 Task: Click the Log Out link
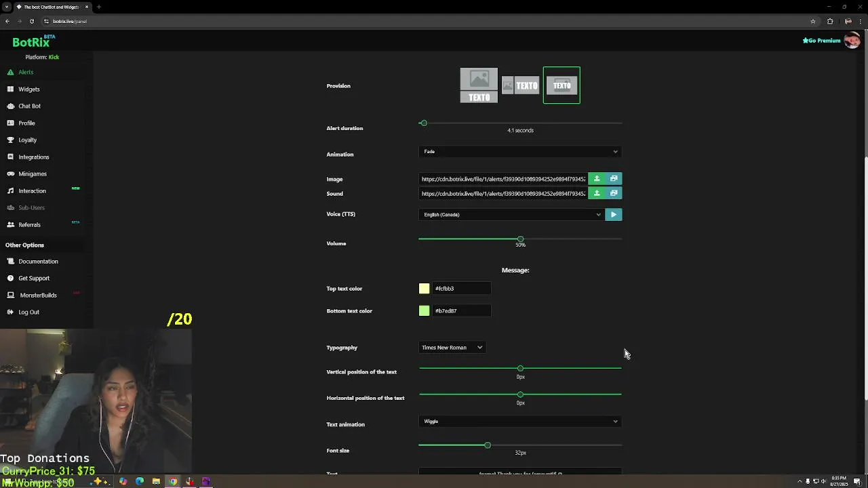tap(28, 312)
